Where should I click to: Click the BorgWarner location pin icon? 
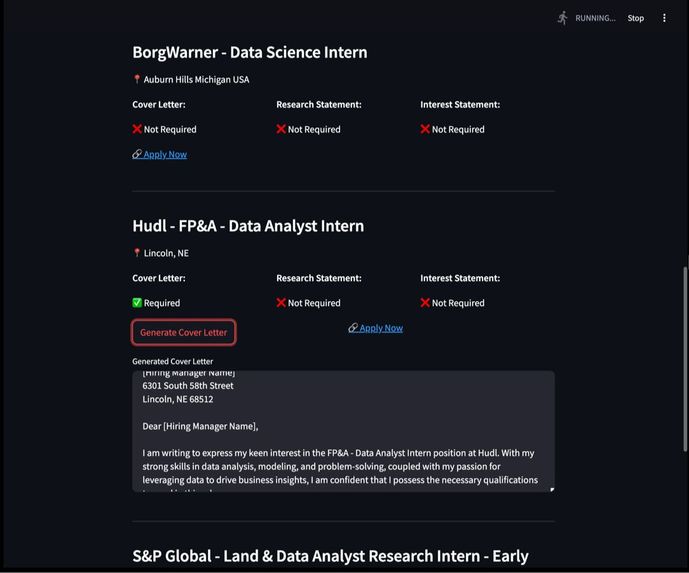pyautogui.click(x=137, y=79)
